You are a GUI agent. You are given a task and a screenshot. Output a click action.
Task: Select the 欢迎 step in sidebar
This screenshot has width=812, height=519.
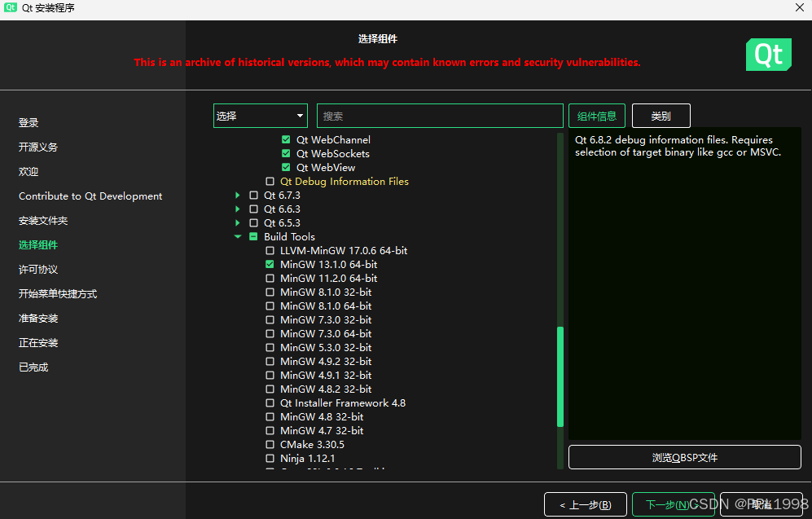pos(29,171)
